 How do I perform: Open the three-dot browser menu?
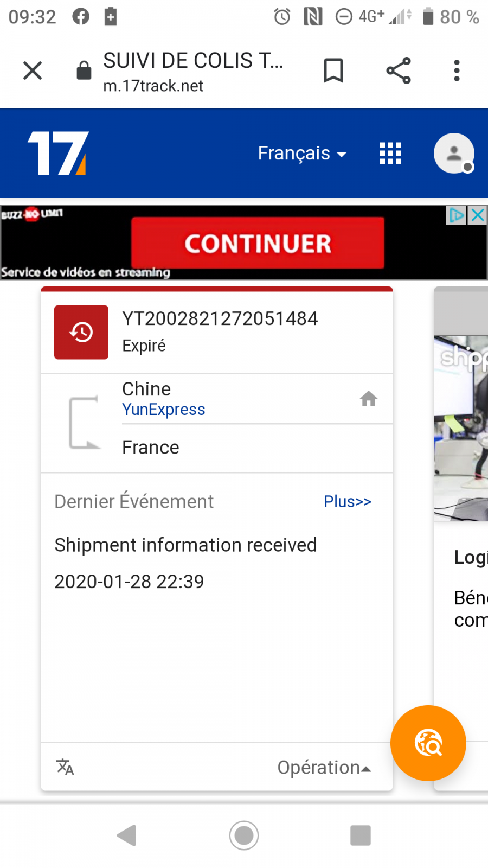[x=457, y=71]
